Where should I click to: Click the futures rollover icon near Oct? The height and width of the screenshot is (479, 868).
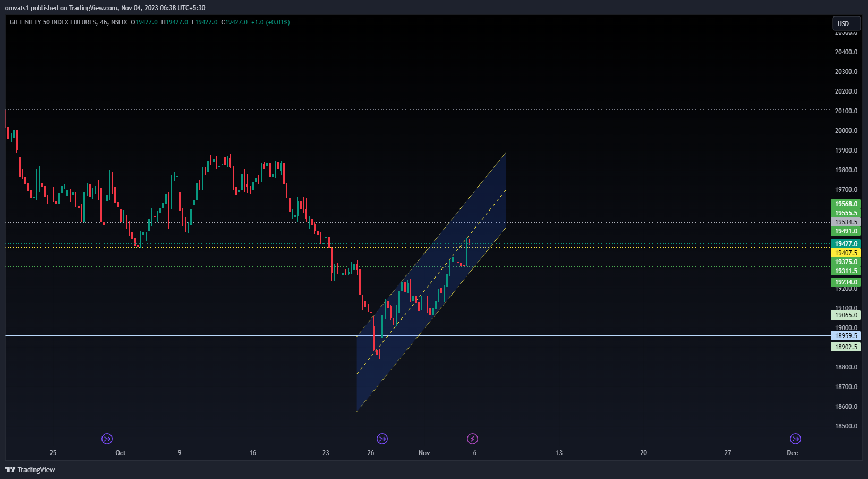(x=107, y=439)
